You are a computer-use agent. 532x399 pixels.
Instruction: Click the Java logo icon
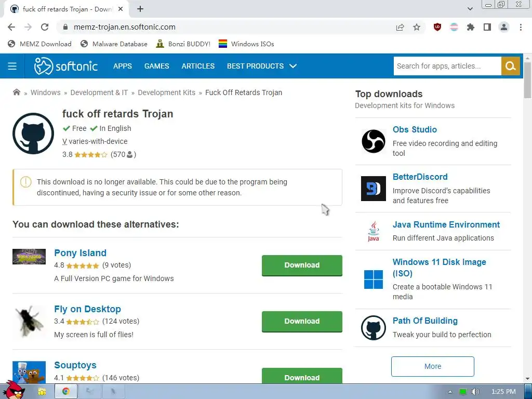(373, 231)
